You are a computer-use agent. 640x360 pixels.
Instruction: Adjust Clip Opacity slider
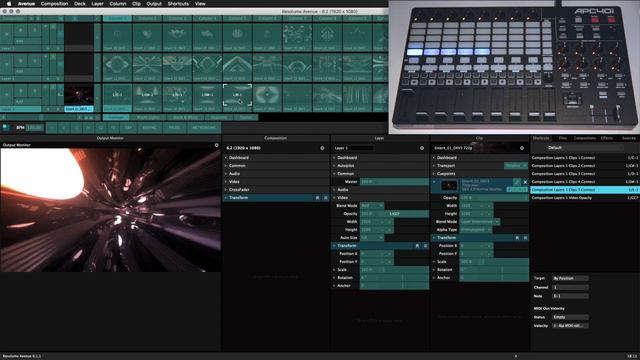pyautogui.click(x=494, y=198)
